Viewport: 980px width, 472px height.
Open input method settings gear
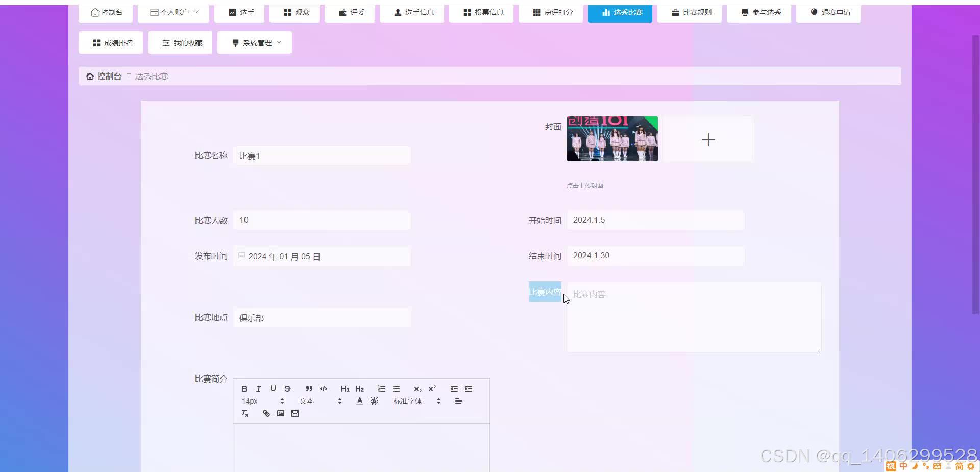970,466
